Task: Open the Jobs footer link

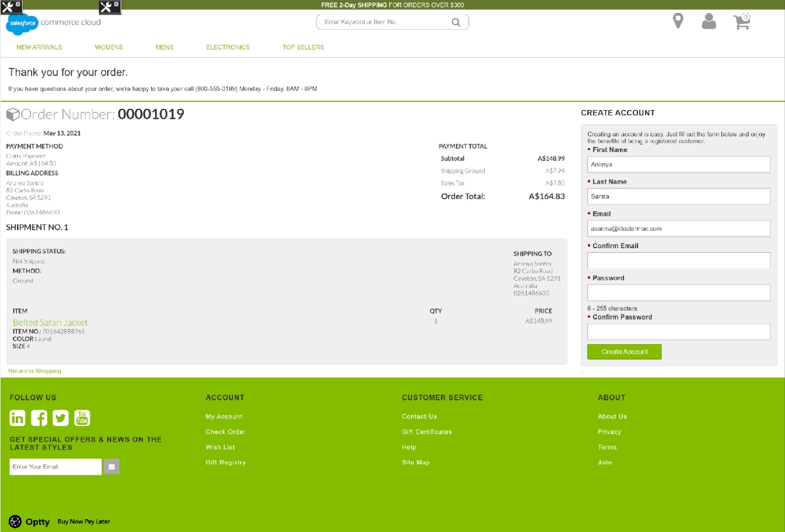Action: point(605,462)
